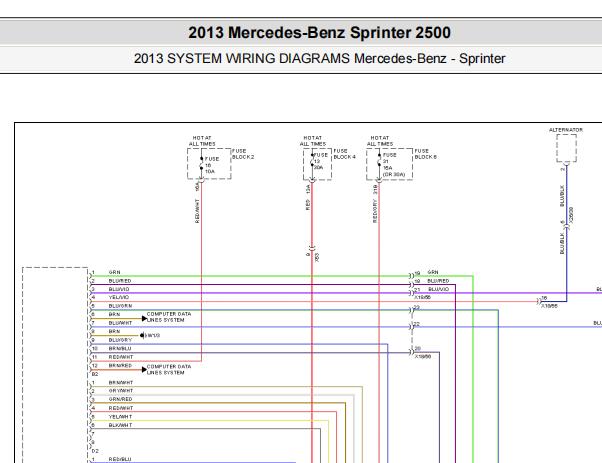Click the 'BLK/WHT' wire label

121,425
